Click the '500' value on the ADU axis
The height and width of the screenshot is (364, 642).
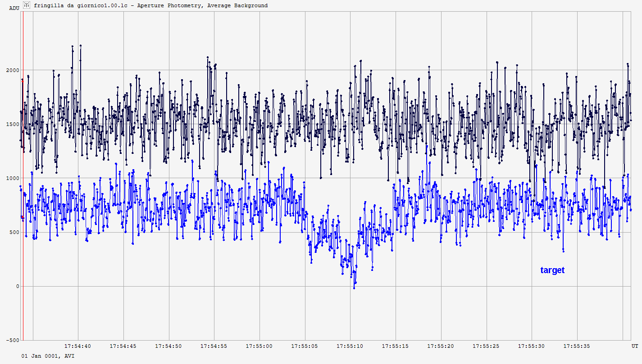click(14, 232)
